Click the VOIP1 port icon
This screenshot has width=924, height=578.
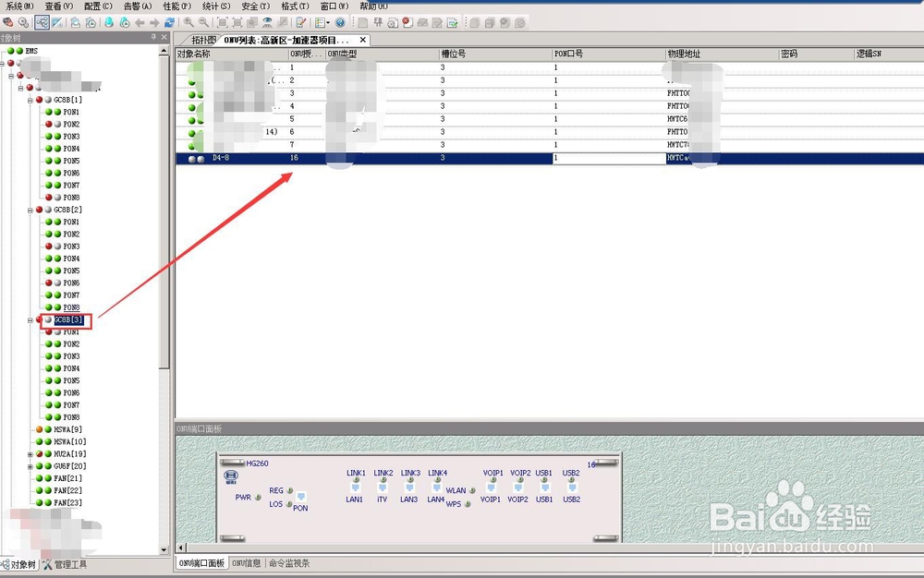tap(491, 488)
